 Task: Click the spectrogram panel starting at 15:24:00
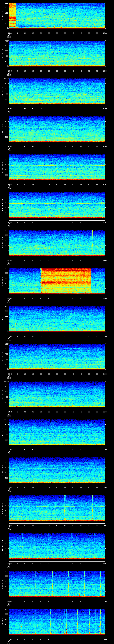57,394
